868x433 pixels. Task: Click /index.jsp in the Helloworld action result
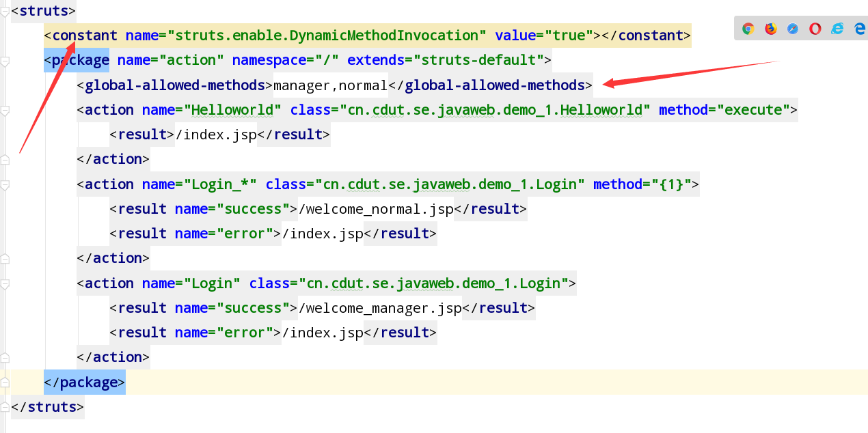217,135
